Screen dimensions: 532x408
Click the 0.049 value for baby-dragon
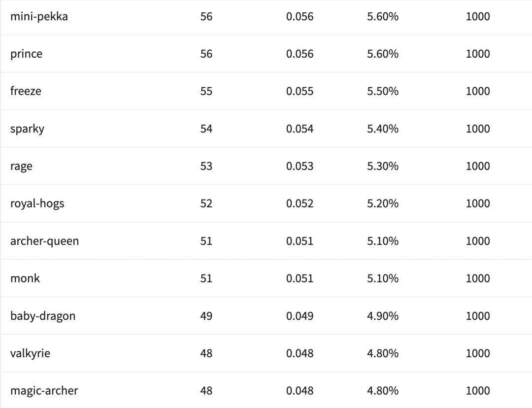coord(299,316)
